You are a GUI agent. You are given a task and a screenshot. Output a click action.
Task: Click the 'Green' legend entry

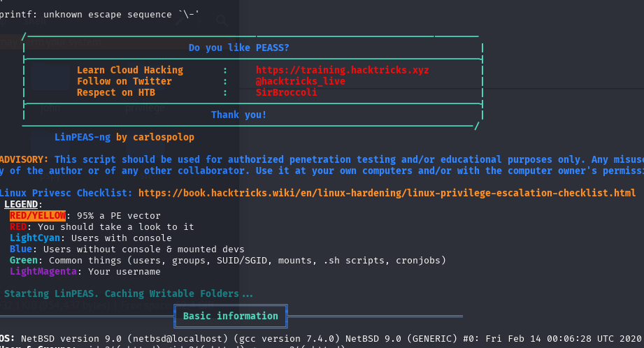(x=24, y=260)
